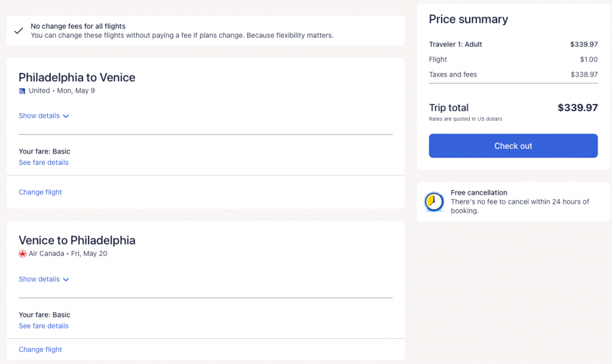Viewport: 612px width, 364px height.
Task: Click the United airline logo icon
Action: (x=22, y=91)
